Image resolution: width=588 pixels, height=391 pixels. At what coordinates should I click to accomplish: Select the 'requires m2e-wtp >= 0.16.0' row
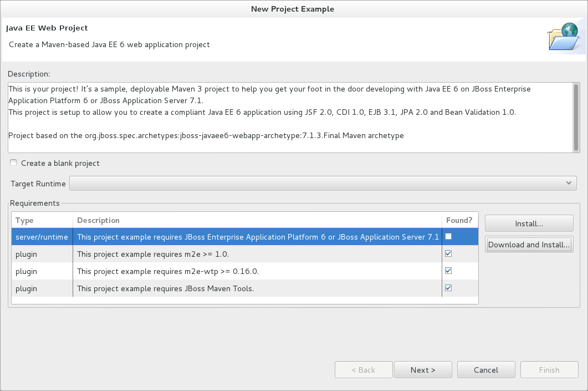coord(245,271)
